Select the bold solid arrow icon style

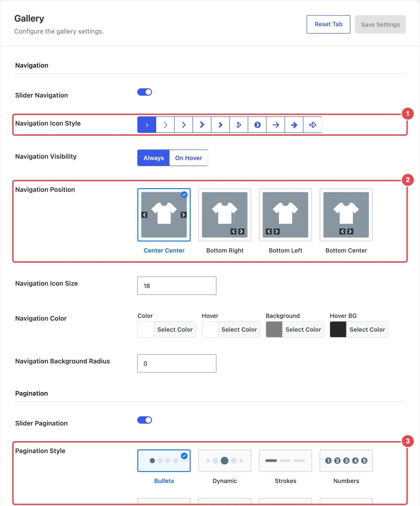294,125
